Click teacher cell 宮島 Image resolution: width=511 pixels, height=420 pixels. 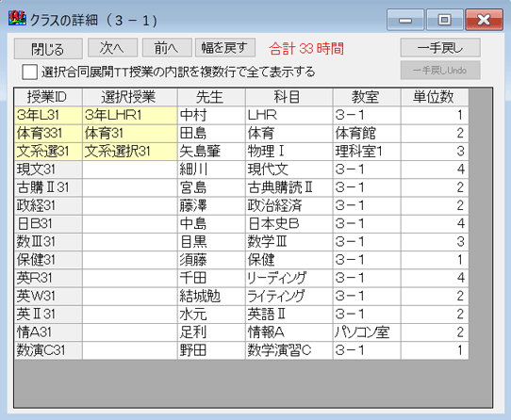211,187
